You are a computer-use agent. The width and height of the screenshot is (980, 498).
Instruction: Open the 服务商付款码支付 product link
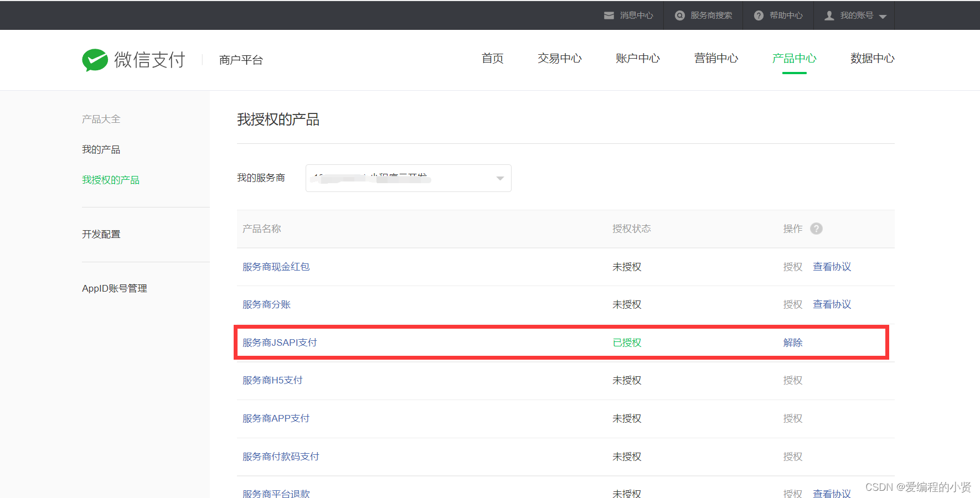click(x=281, y=456)
